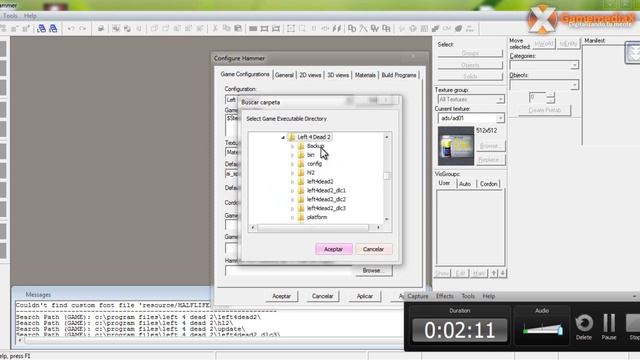Viewport: 640px width, 360px height.
Task: Click Aceptar in the Buscar carpeta dialog
Action: [x=333, y=249]
